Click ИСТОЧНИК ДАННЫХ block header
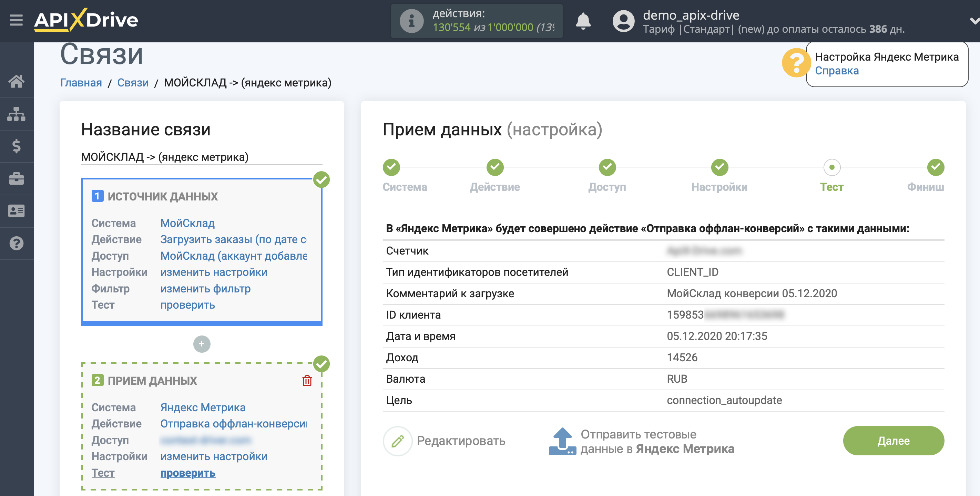Image resolution: width=980 pixels, height=496 pixels. coord(162,196)
